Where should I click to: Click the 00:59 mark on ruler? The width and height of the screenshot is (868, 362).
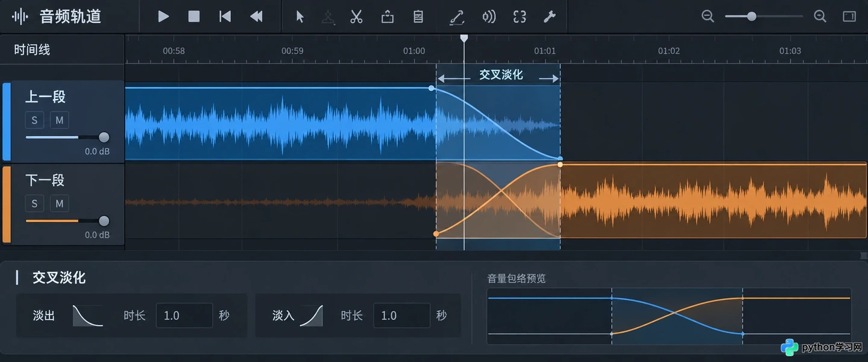292,51
